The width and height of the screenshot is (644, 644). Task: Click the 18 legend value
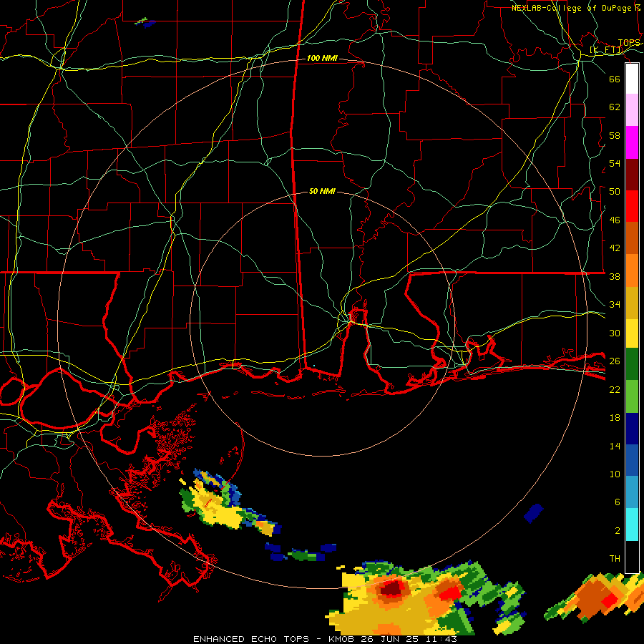click(x=615, y=418)
